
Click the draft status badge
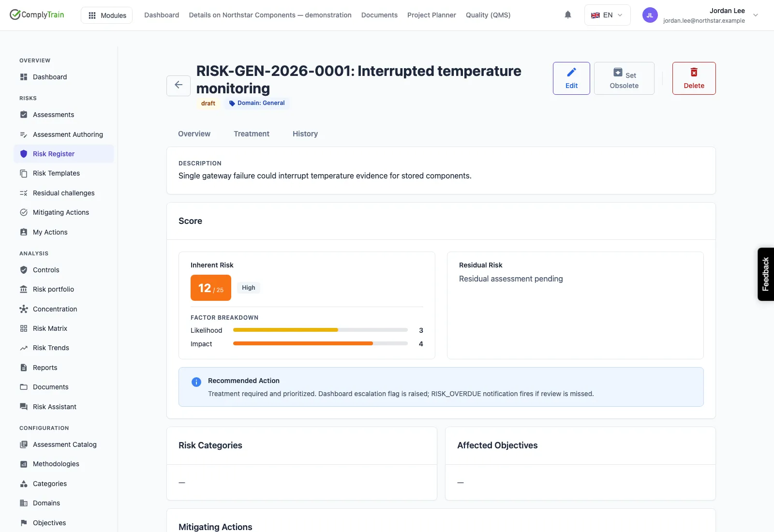[208, 103]
